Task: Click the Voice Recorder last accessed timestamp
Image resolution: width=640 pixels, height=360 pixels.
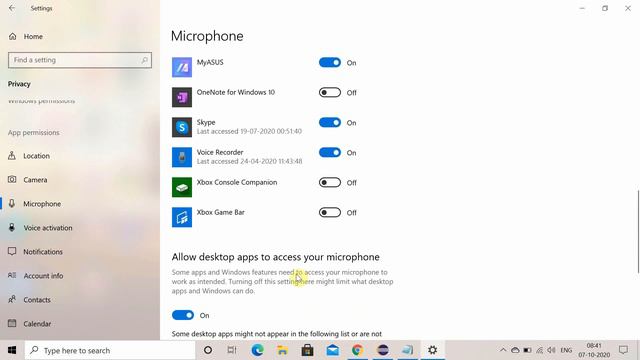Action: point(249,161)
